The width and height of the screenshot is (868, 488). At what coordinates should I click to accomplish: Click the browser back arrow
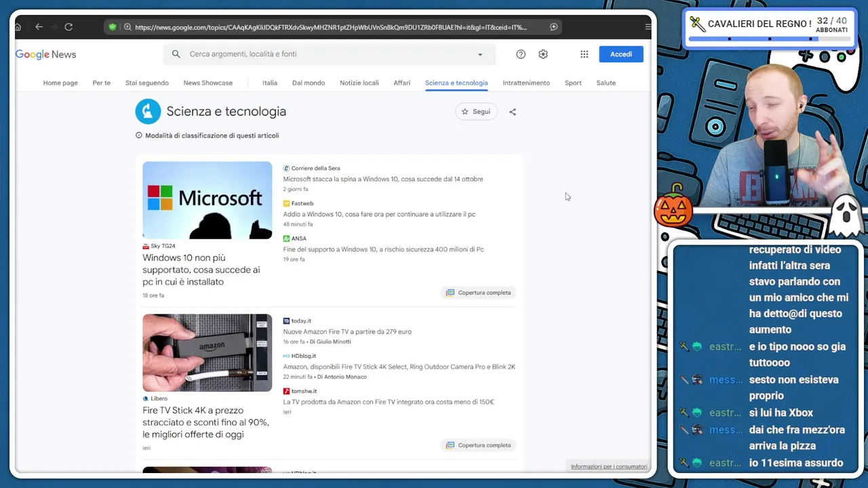[39, 27]
